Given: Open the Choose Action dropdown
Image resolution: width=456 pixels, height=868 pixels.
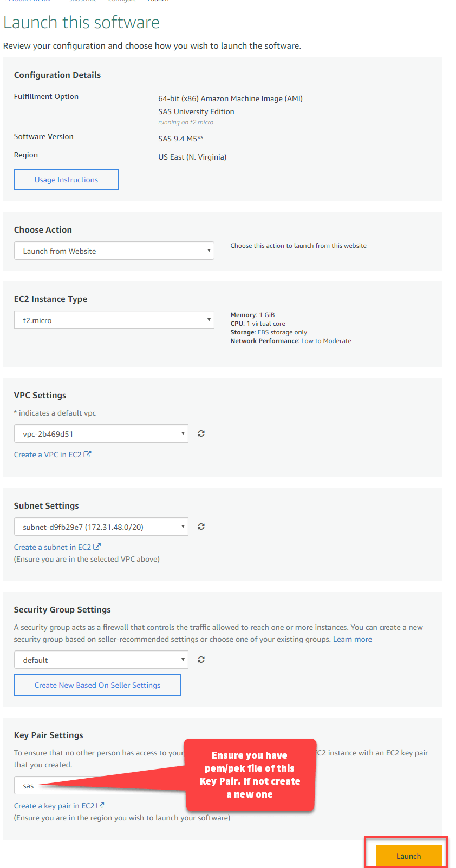Looking at the screenshot, I should tap(114, 251).
